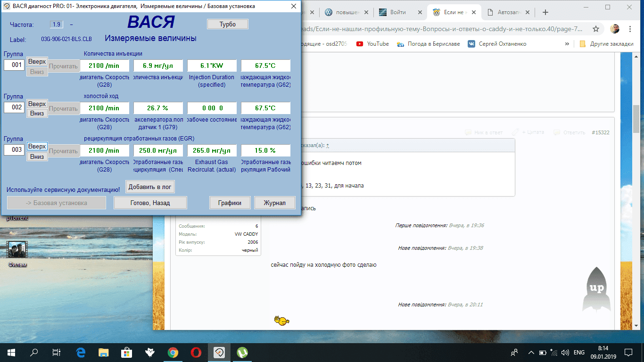Open taskbar search magnifier
The height and width of the screenshot is (362, 644).
pos(34,352)
